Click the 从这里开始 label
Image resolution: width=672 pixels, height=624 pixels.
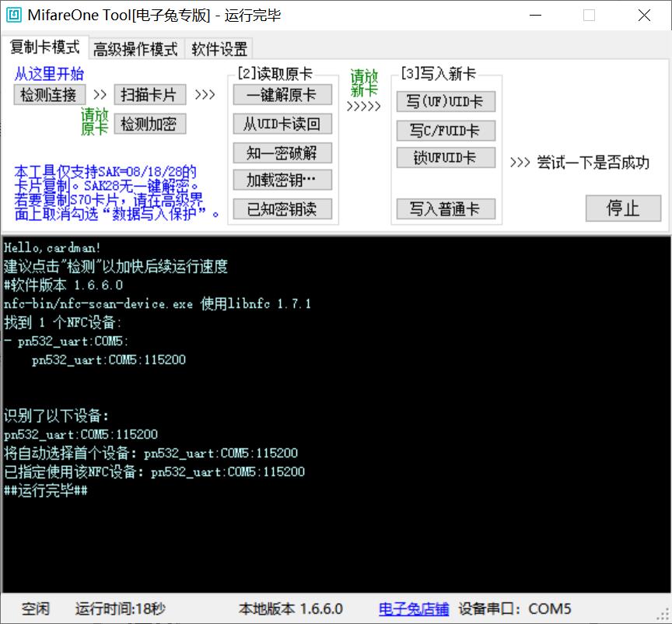49,74
